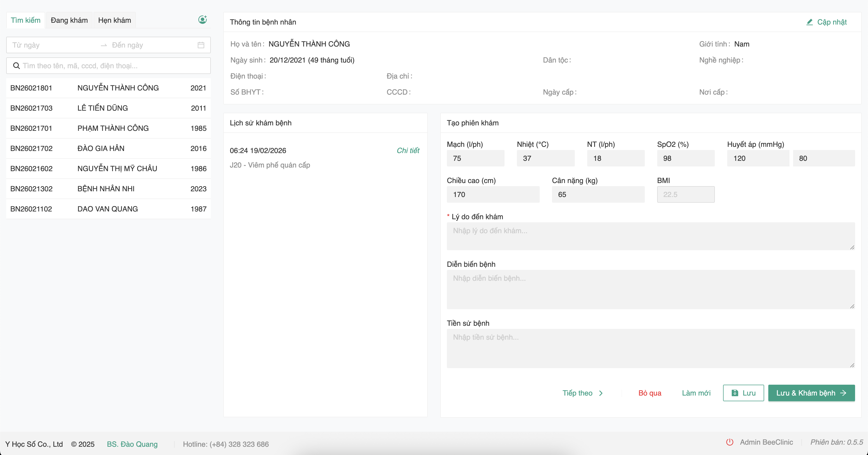Click the add new patient icon
868x455 pixels.
202,20
